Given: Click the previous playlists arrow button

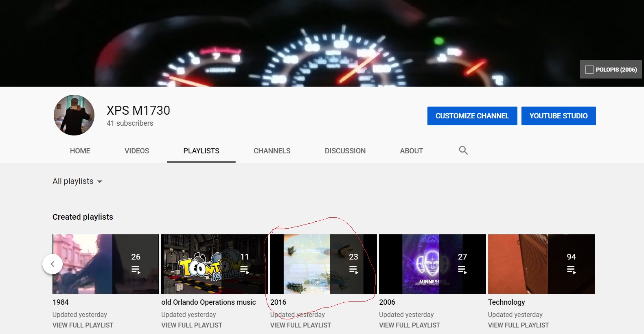Looking at the screenshot, I should [53, 264].
